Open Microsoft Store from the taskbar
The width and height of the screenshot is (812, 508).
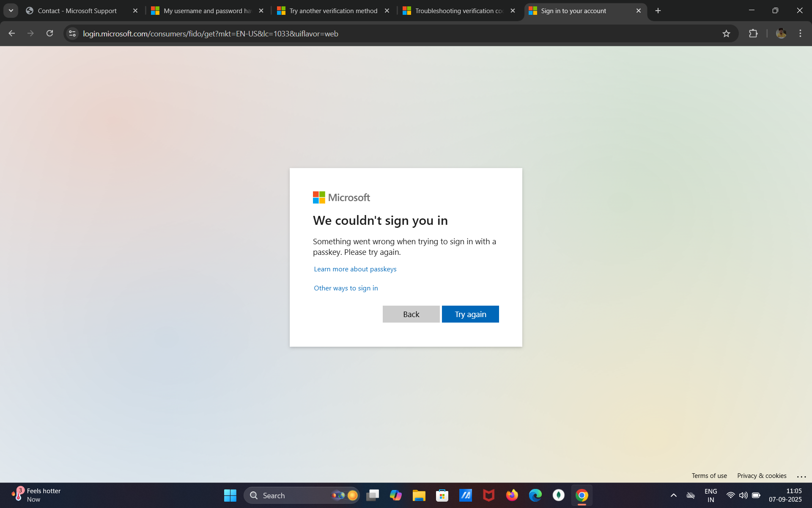coord(442,495)
